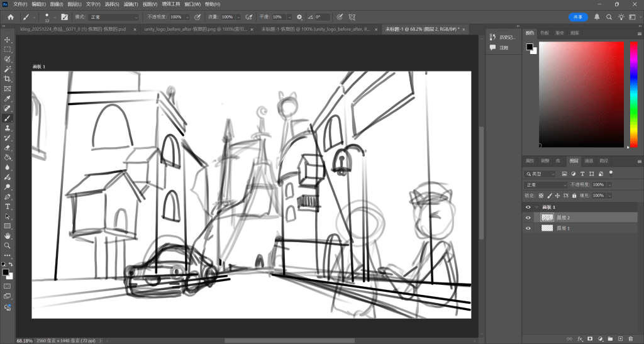644x344 pixels.
Task: Switch to the 通道 panel tab
Action: click(x=589, y=161)
